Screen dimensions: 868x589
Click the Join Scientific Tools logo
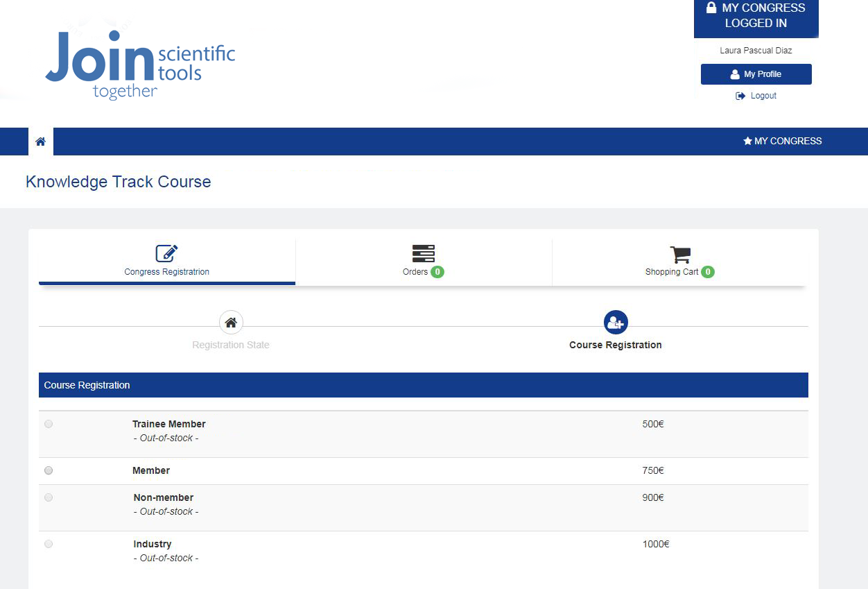(141, 65)
